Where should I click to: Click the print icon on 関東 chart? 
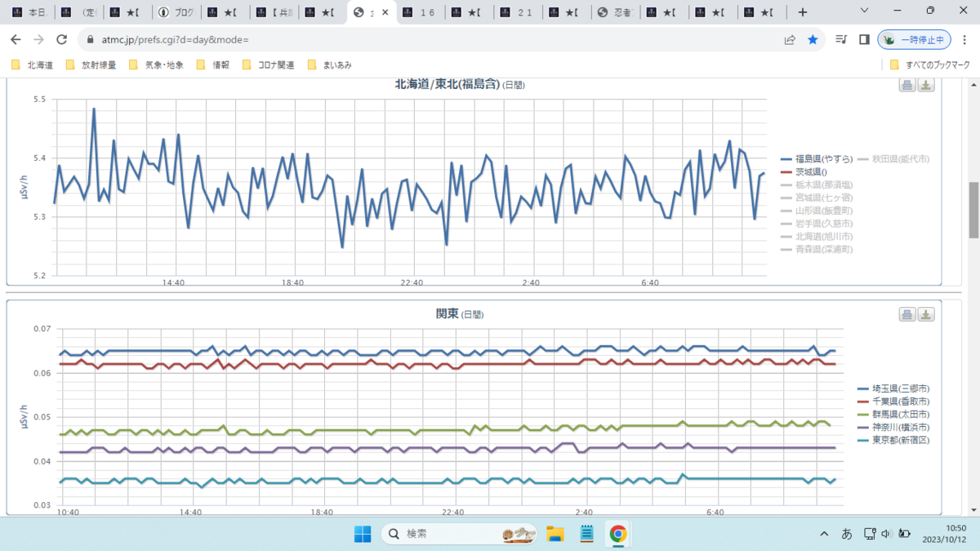click(907, 314)
